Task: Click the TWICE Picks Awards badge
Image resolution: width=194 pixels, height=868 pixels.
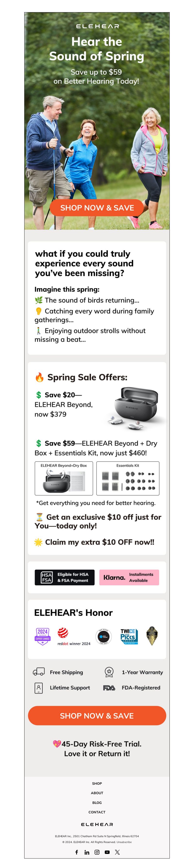Action: (129, 636)
